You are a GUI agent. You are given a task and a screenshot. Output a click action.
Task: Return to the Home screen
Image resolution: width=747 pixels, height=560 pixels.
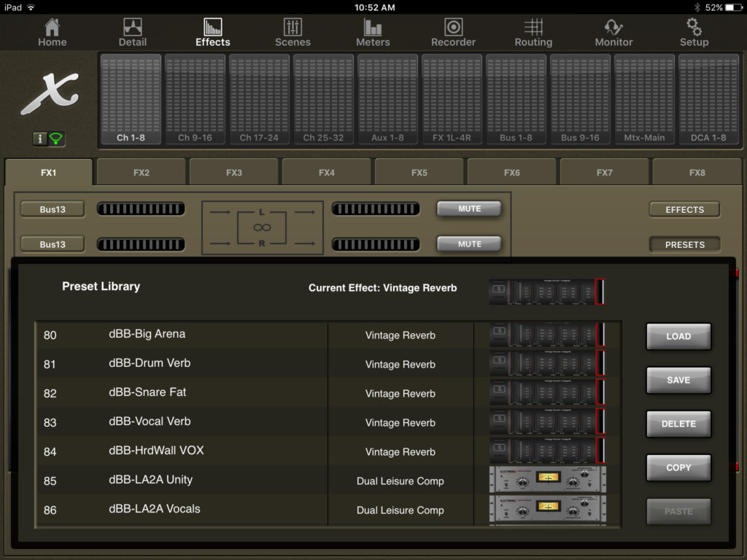tap(52, 32)
